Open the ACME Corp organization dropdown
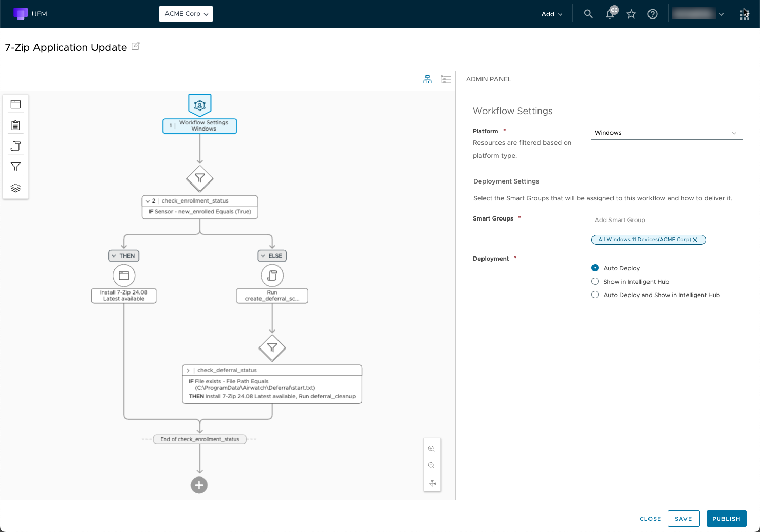 tap(186, 14)
